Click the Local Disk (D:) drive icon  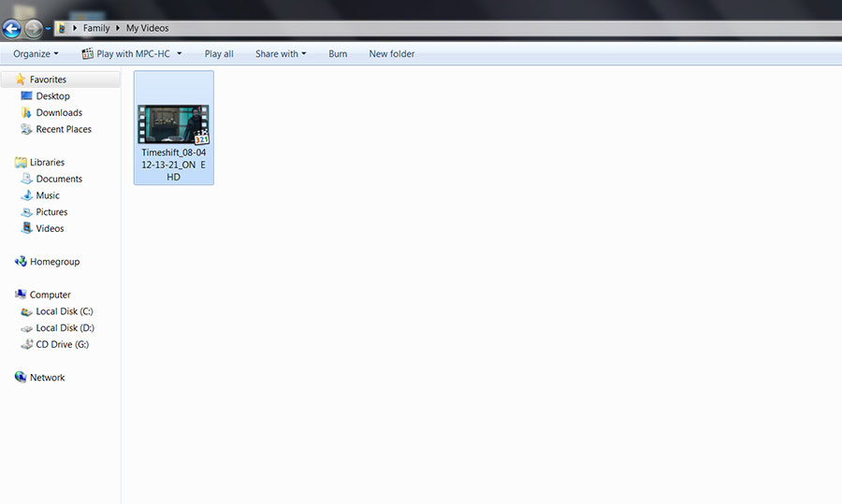click(x=26, y=328)
